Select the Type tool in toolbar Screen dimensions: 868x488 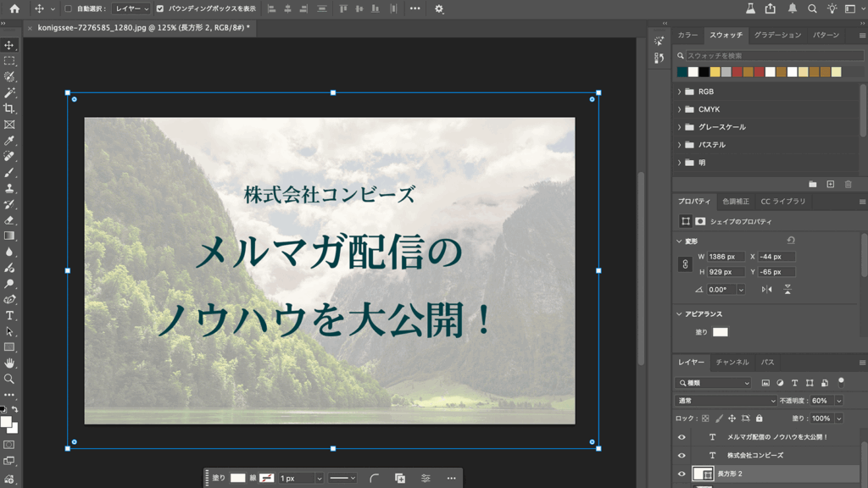[9, 315]
